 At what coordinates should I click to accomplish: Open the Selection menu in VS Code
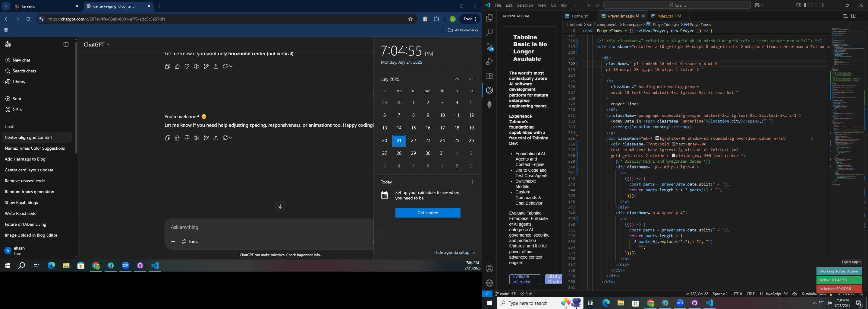pos(525,5)
